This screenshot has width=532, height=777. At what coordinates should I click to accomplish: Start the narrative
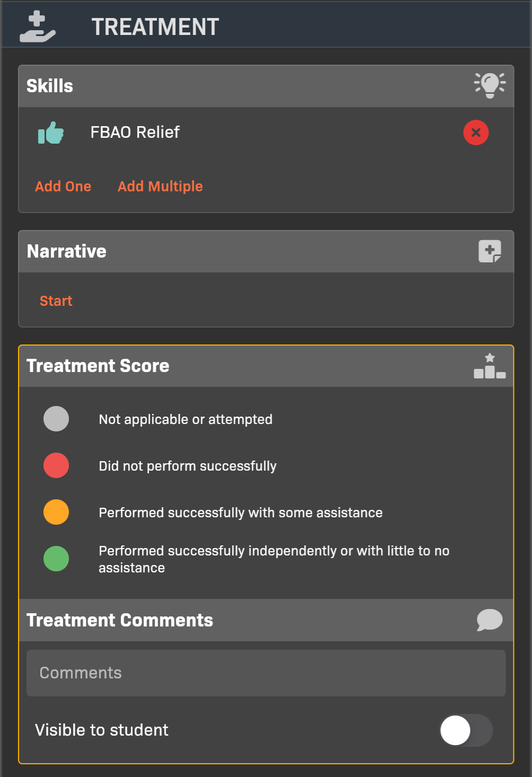click(x=56, y=301)
